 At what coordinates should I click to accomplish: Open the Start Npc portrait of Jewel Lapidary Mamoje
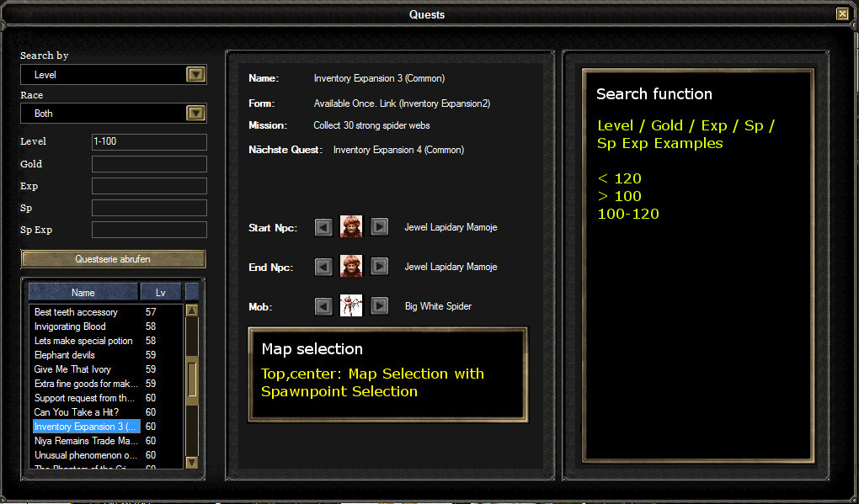point(351,226)
